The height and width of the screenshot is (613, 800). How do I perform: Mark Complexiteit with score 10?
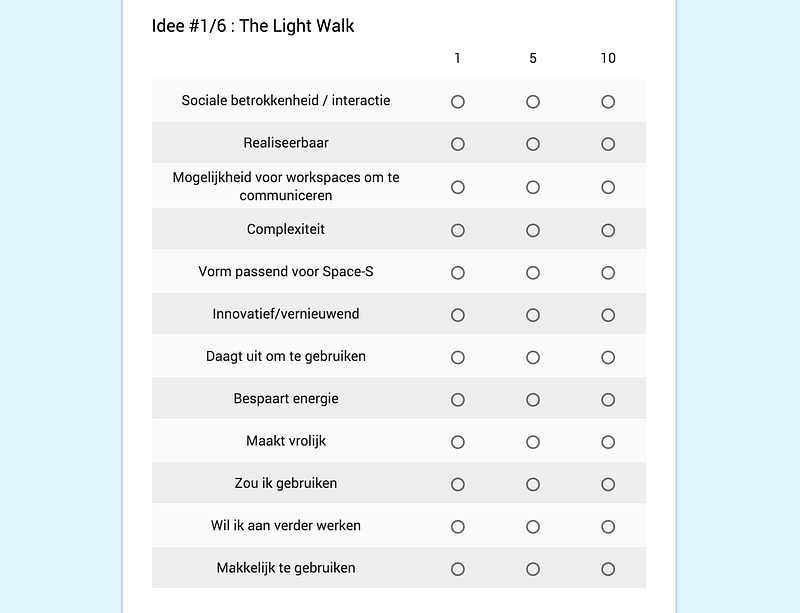[x=608, y=230]
